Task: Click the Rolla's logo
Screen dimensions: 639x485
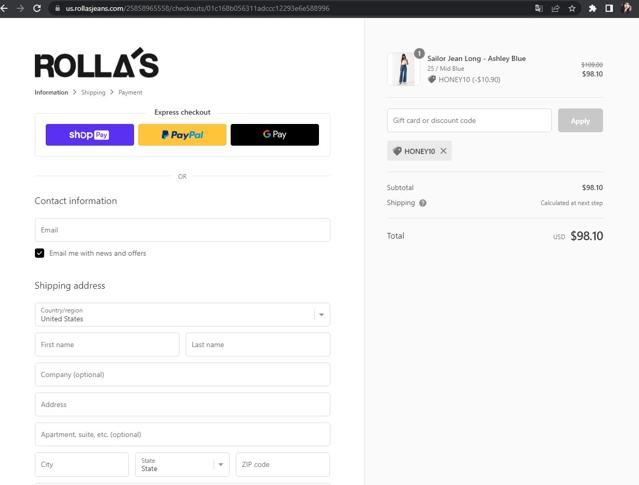Action: [x=97, y=63]
